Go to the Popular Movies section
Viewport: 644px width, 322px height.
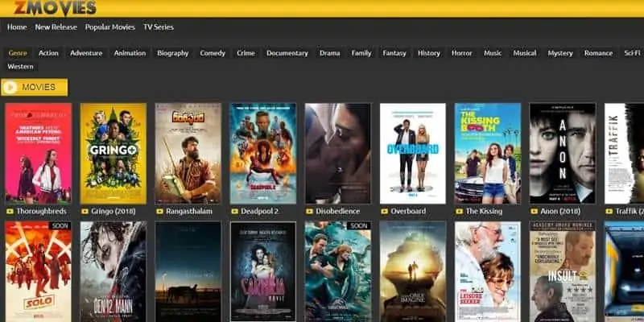point(109,27)
